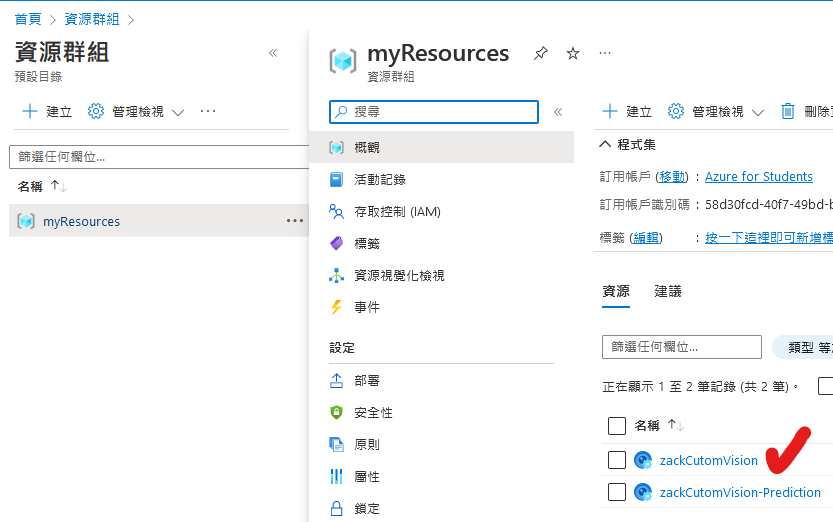Viewport: 833px width, 522px height.
Task: Go to 資源群組 breadcrumb
Action: [x=92, y=19]
